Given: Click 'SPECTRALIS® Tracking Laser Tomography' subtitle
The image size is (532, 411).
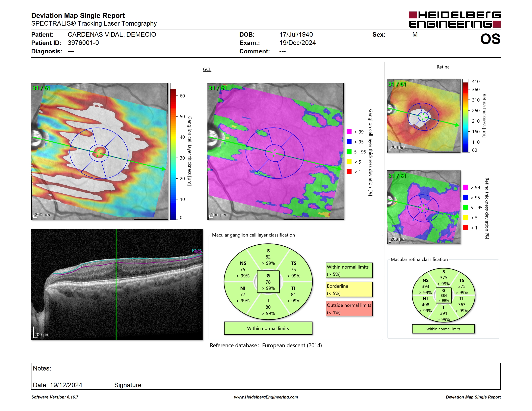Looking at the screenshot, I should tap(94, 23).
